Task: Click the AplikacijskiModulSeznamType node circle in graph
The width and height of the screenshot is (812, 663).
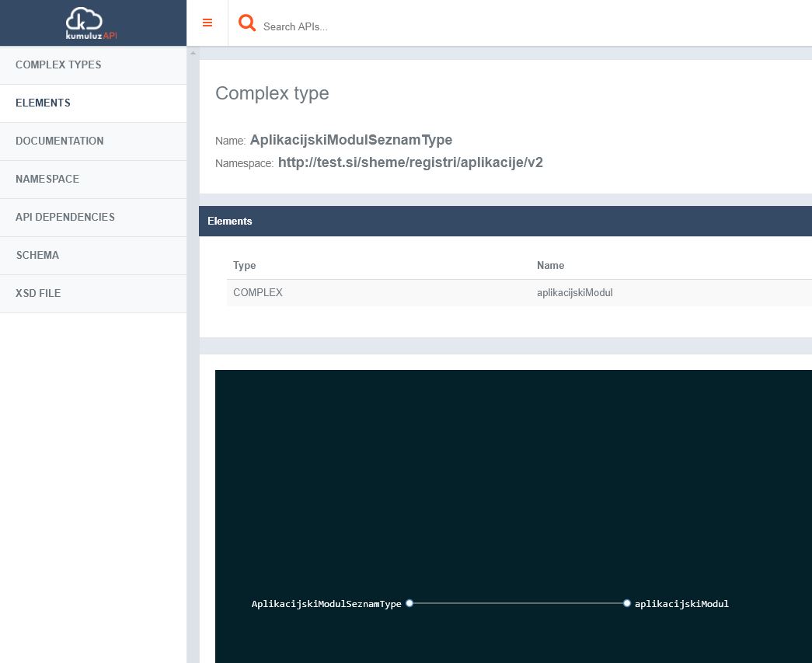Action: (409, 603)
